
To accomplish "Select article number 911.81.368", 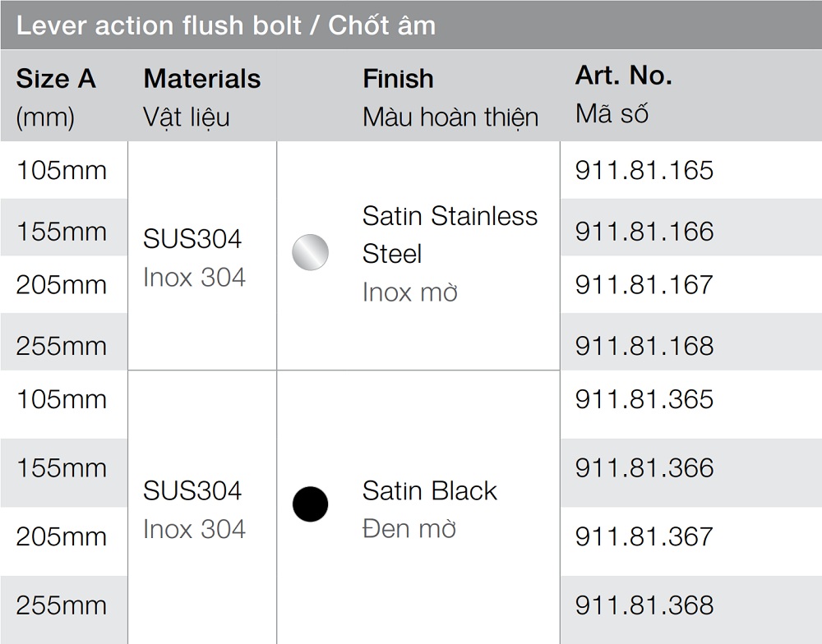I will 644,605.
